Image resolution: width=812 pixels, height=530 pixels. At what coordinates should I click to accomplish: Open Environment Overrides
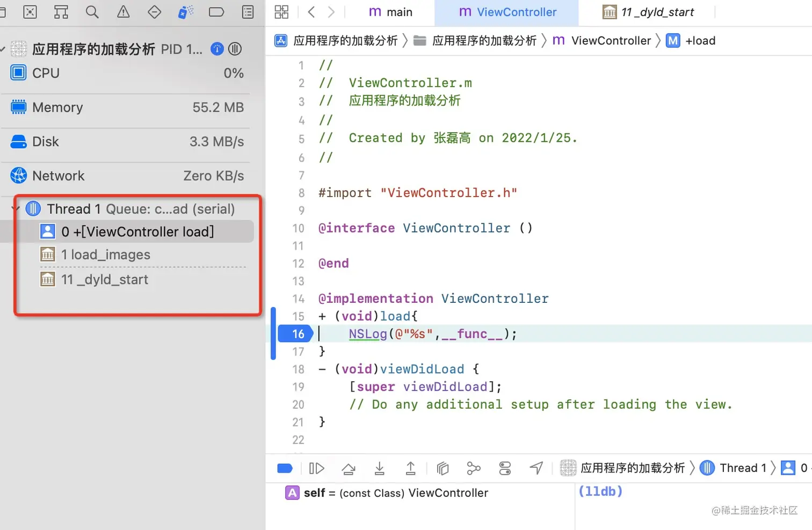(505, 468)
